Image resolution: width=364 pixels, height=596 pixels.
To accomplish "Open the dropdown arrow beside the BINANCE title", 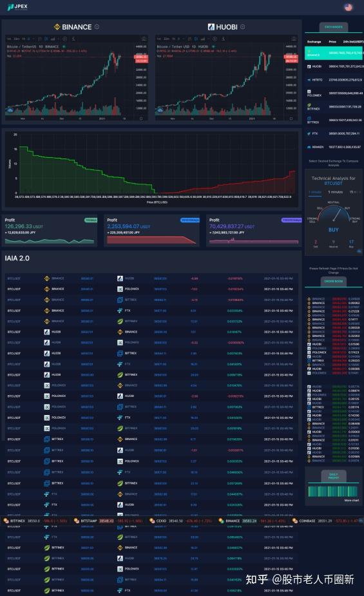I will coord(97,27).
